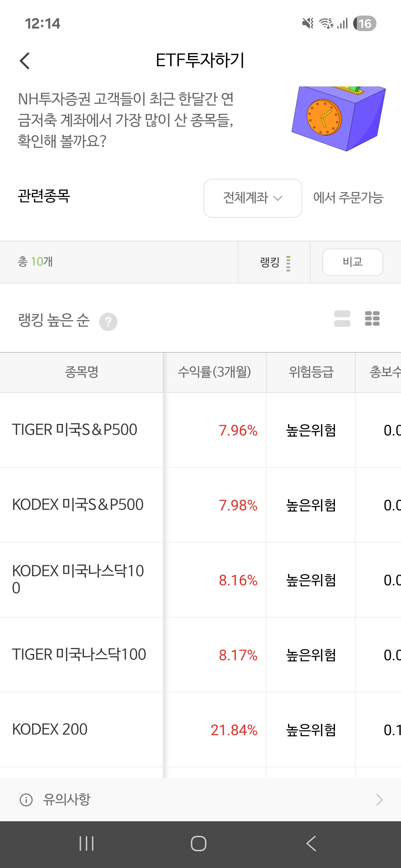Tap Android recent apps navigation icon
Screen dimensions: 401x868
[87, 844]
